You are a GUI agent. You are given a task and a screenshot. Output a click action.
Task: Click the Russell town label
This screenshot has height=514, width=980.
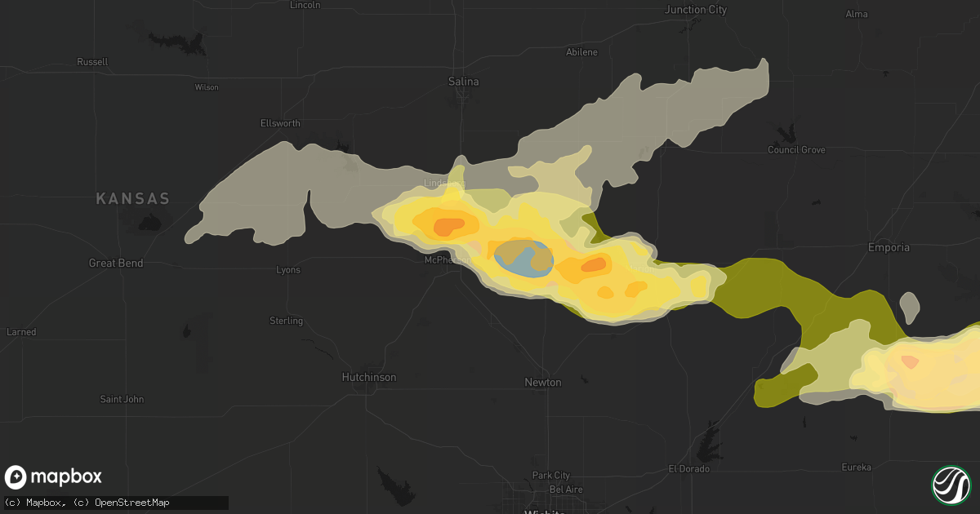point(92,62)
